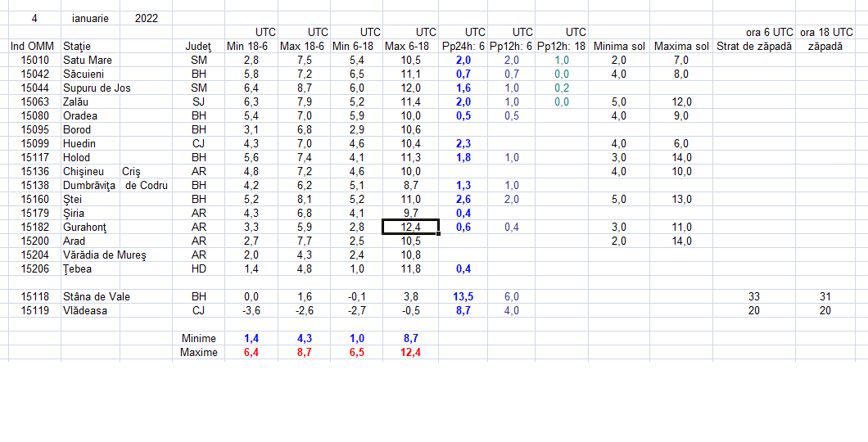868x442 pixels.
Task: Select the Strat de zăpadă header
Action: (754, 47)
